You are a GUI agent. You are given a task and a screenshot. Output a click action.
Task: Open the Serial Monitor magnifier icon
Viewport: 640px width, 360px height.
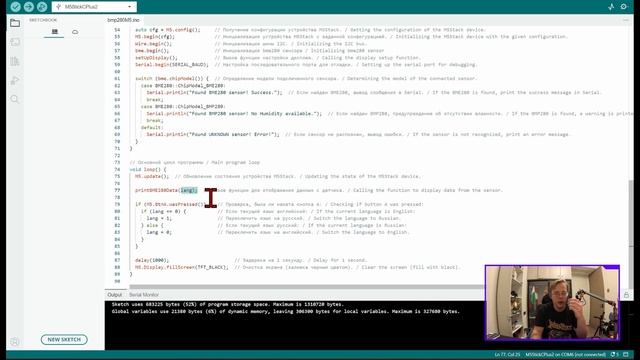click(x=624, y=7)
